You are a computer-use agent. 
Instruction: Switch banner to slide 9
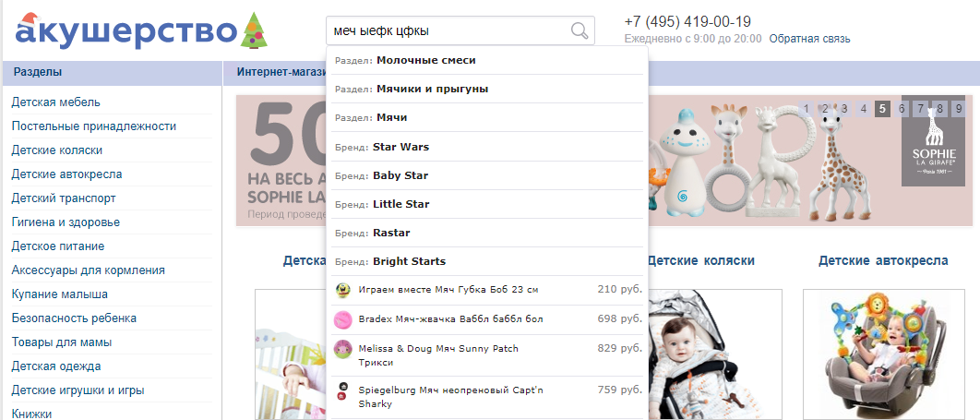[x=959, y=109]
